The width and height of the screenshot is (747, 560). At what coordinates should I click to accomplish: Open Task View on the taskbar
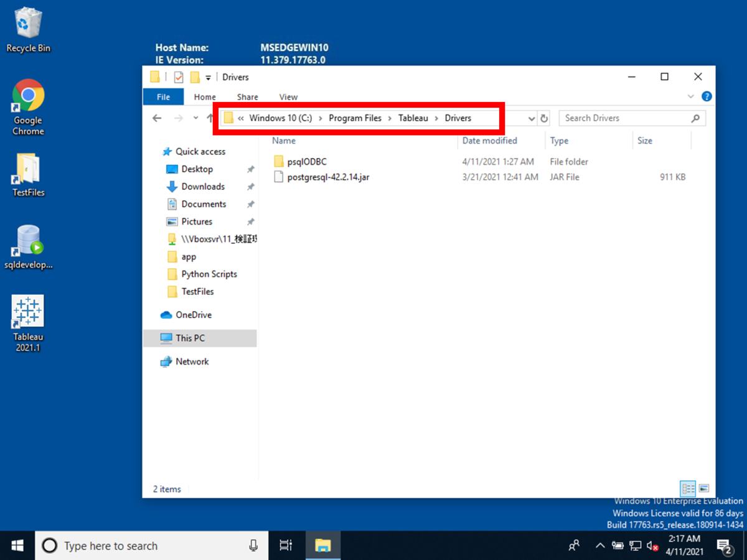coord(286,546)
